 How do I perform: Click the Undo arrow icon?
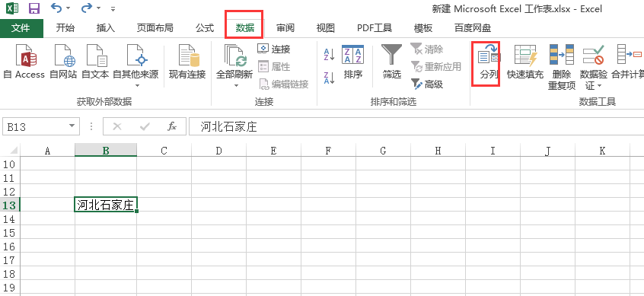56,8
